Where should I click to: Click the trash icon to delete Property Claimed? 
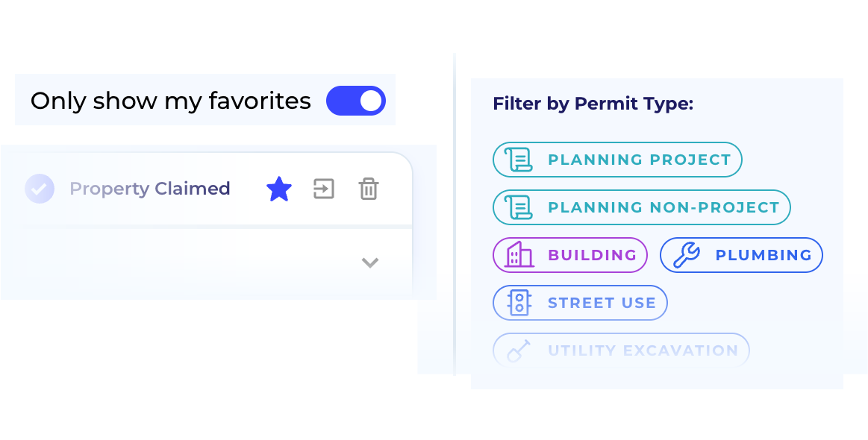pyautogui.click(x=368, y=189)
